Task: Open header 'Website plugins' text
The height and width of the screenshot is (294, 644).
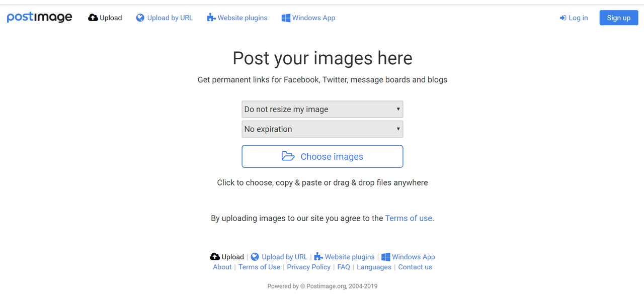Action: tap(243, 18)
